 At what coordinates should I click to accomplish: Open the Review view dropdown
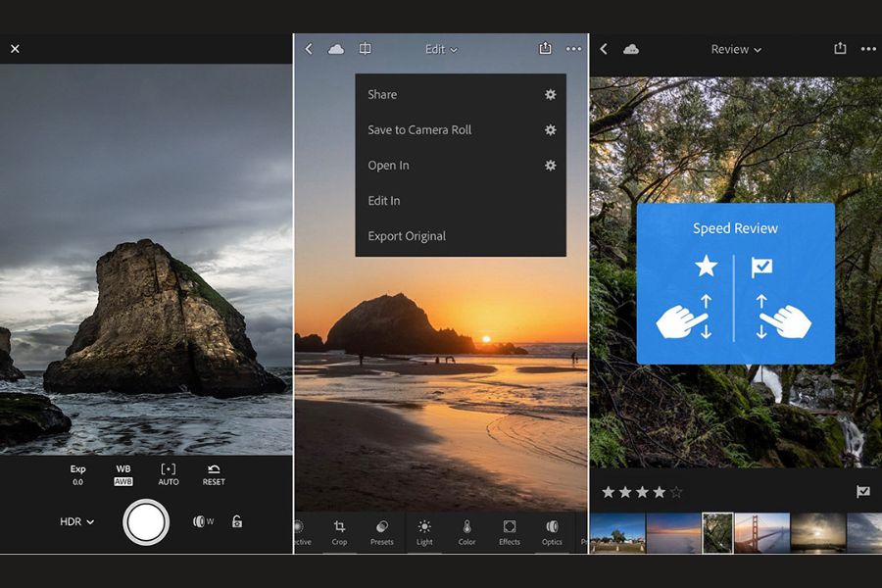[x=735, y=48]
